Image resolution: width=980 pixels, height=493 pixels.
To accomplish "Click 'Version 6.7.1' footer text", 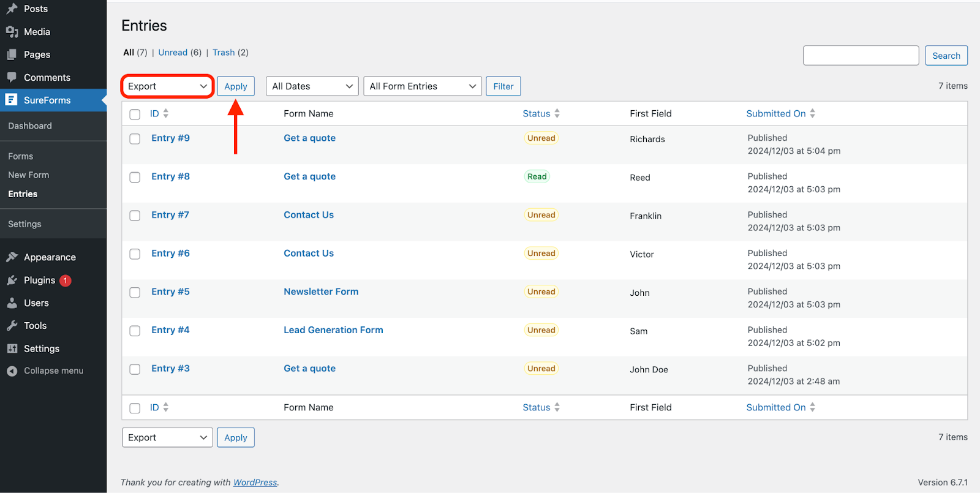I will (x=943, y=483).
